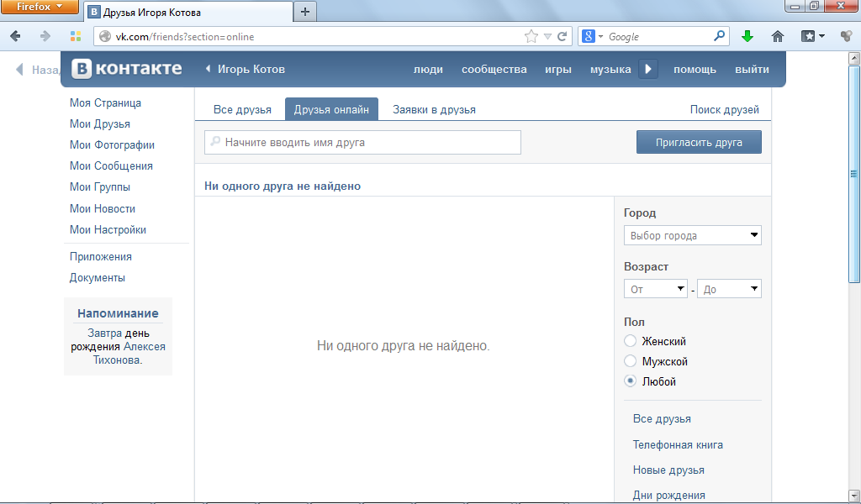Click the music player play arrow in header

(647, 70)
